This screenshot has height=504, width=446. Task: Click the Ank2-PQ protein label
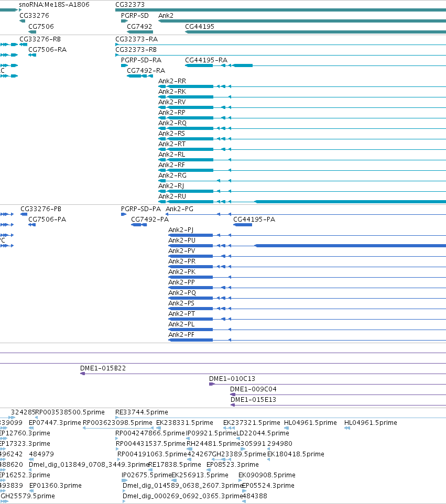pos(182,293)
